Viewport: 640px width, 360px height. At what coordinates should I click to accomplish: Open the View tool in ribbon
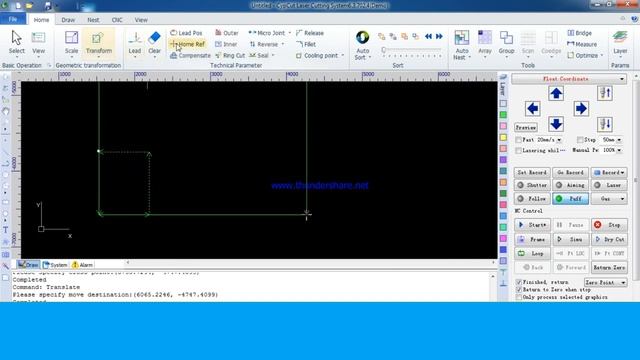tap(38, 42)
